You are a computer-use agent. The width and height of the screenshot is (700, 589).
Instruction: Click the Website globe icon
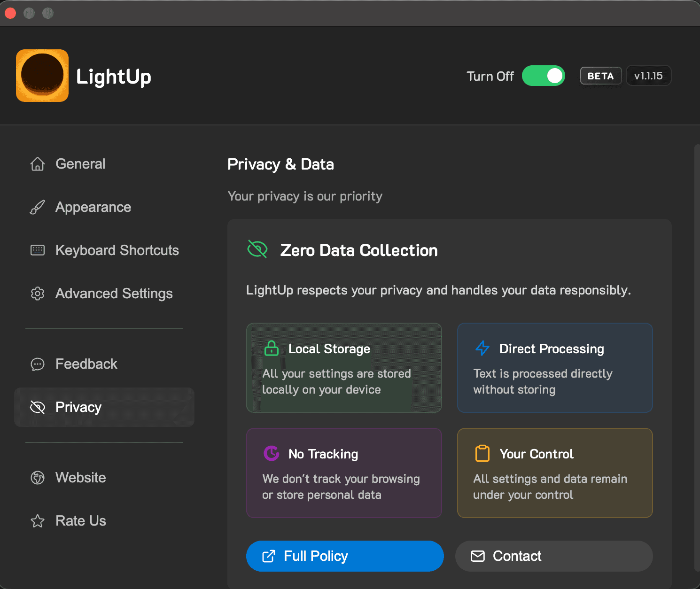pos(38,478)
